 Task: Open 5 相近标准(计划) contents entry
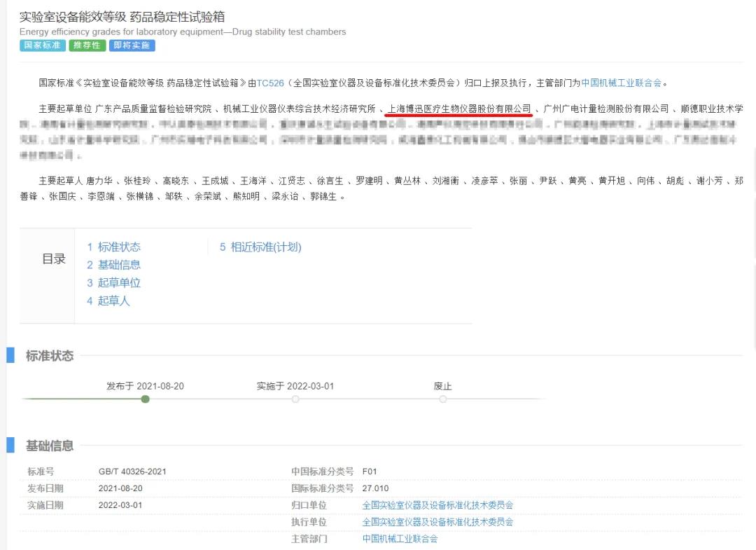point(260,247)
